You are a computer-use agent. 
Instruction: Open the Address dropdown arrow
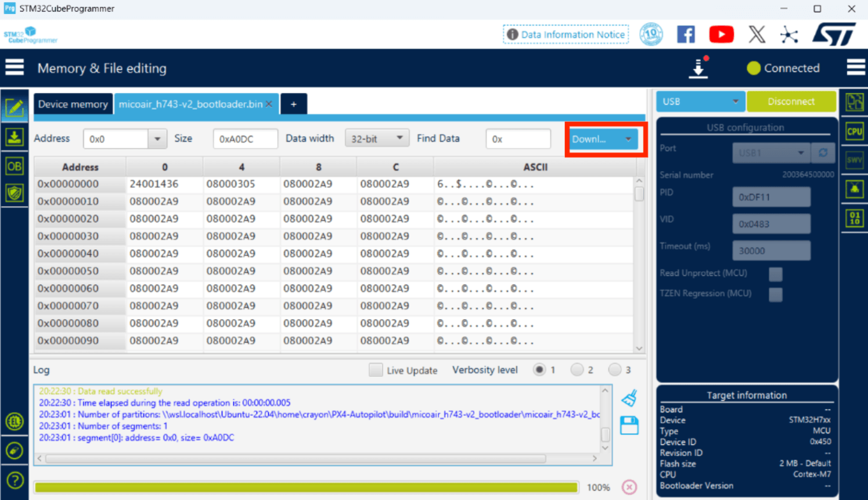(157, 139)
